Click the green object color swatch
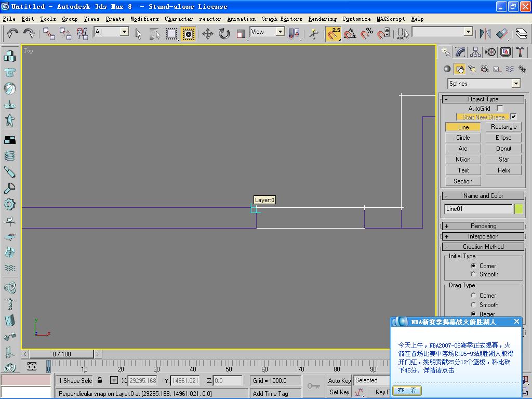 pos(518,209)
